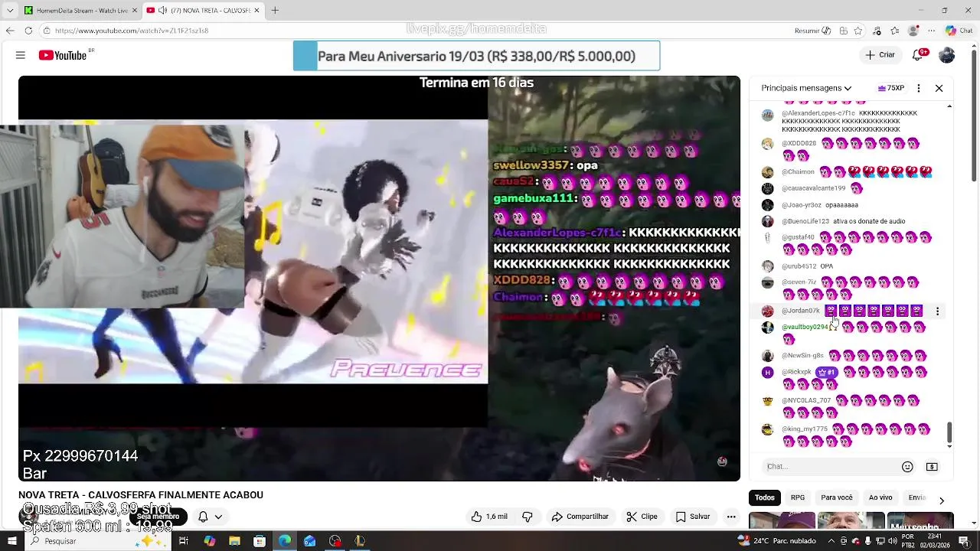Reload the page in browser

click(28, 31)
